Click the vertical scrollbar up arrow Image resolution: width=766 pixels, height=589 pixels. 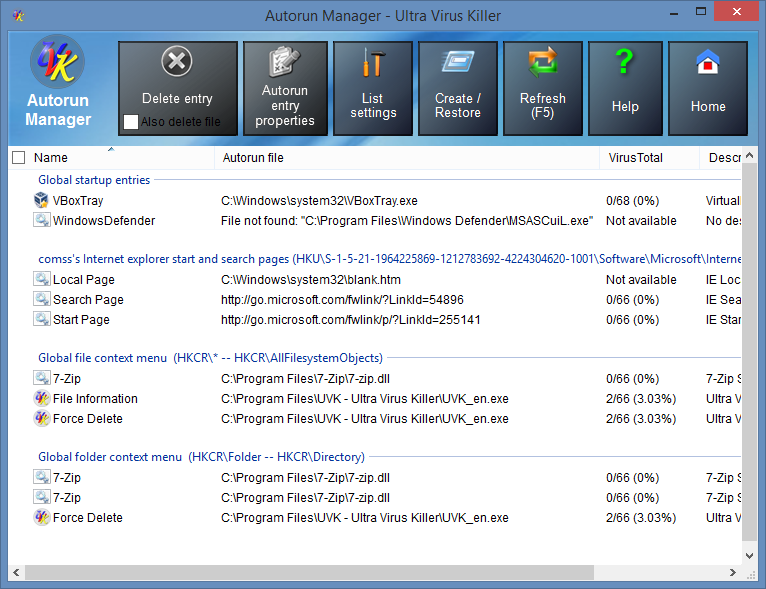(749, 155)
